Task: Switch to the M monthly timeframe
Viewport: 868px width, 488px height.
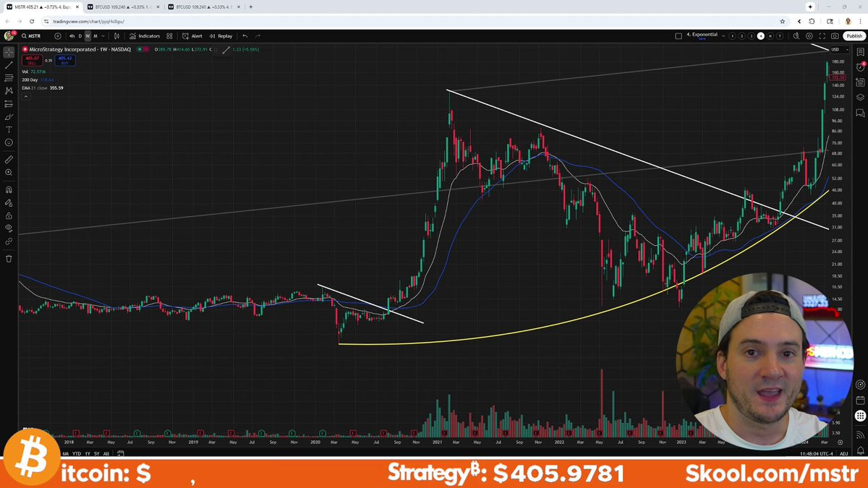Action: [x=95, y=35]
